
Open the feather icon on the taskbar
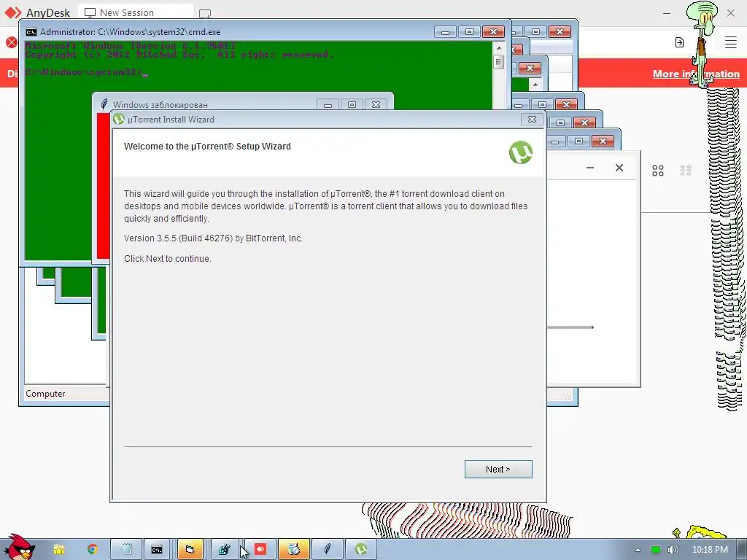click(x=328, y=550)
